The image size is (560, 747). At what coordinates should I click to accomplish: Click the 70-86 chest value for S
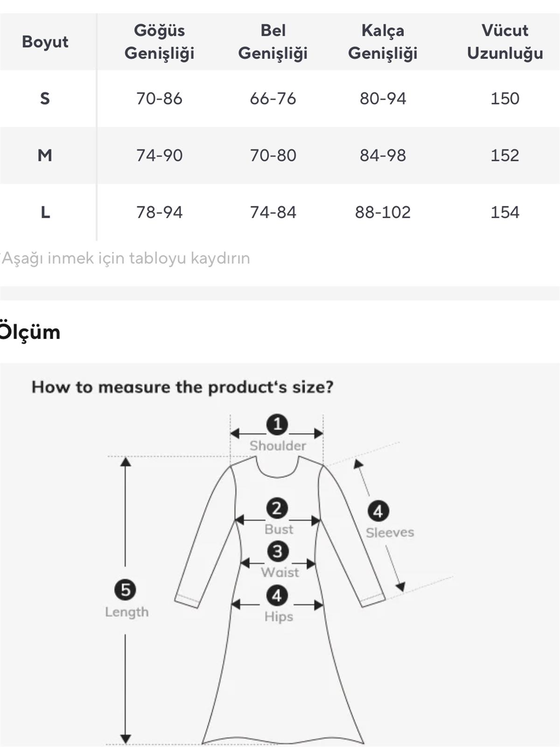[159, 99]
